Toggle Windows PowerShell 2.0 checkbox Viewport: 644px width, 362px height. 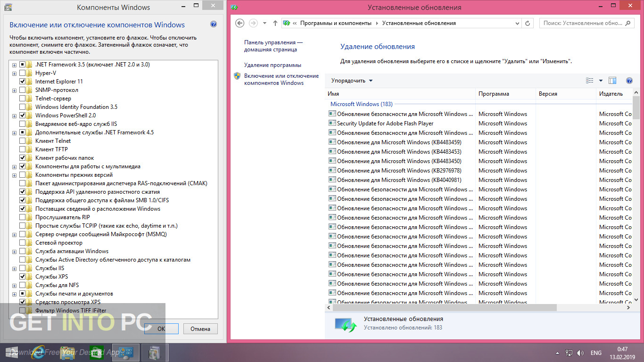(x=23, y=115)
